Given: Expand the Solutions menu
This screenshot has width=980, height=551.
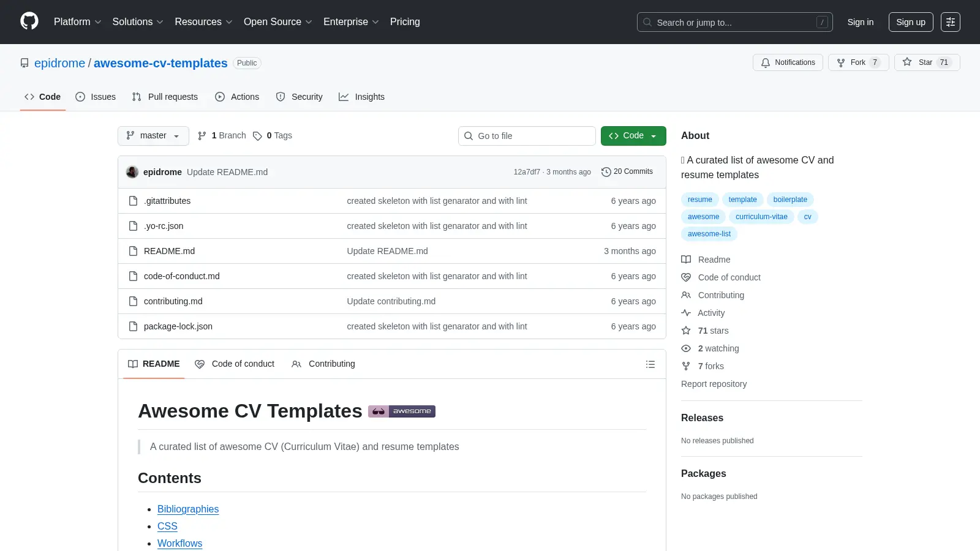Looking at the screenshot, I should (138, 22).
